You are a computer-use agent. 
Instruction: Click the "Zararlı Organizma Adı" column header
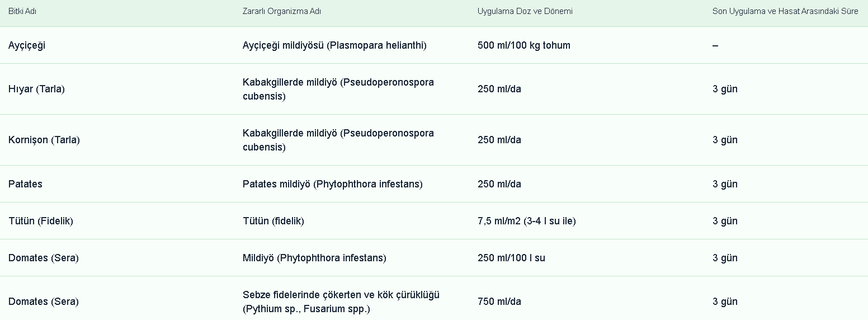coord(282,11)
